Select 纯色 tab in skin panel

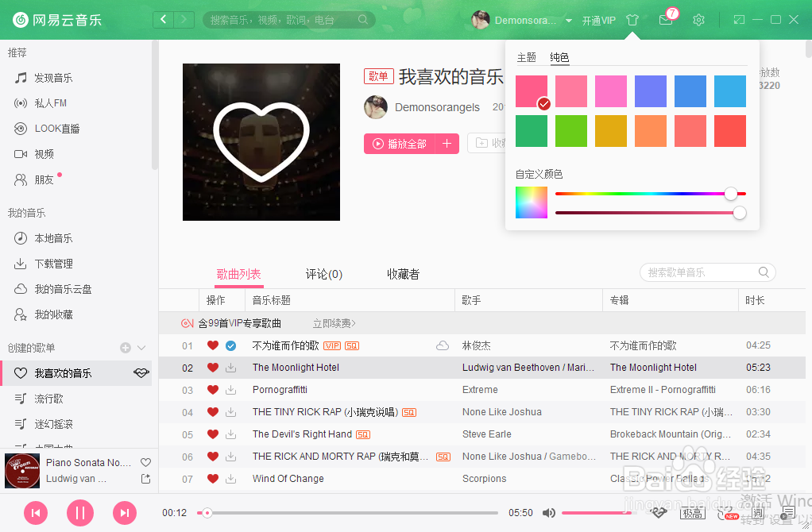(559, 57)
